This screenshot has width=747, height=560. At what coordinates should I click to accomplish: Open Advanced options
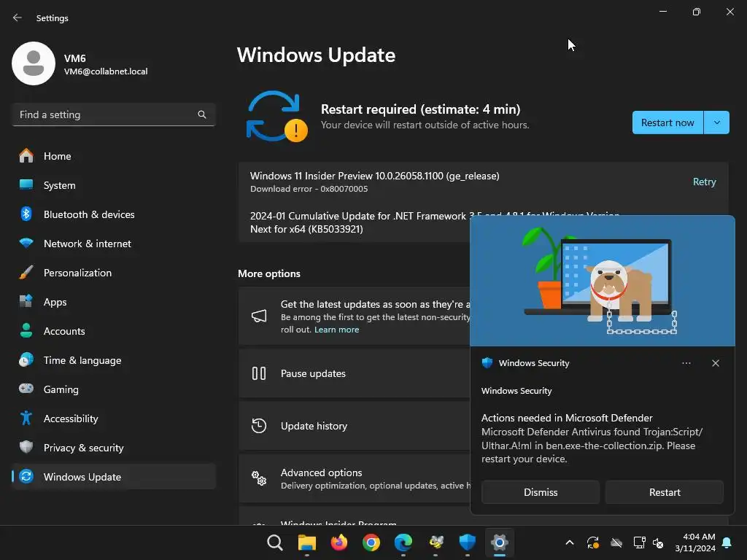(354, 478)
